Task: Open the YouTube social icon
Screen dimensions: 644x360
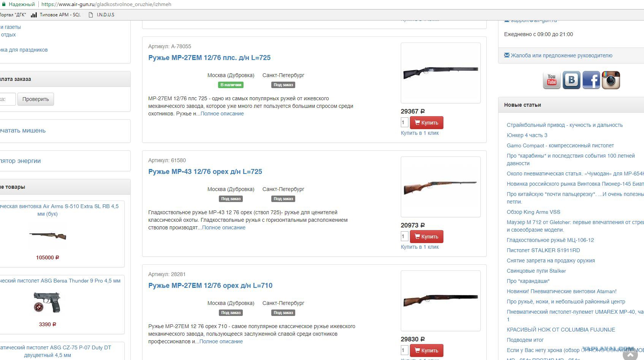Action: click(x=552, y=80)
